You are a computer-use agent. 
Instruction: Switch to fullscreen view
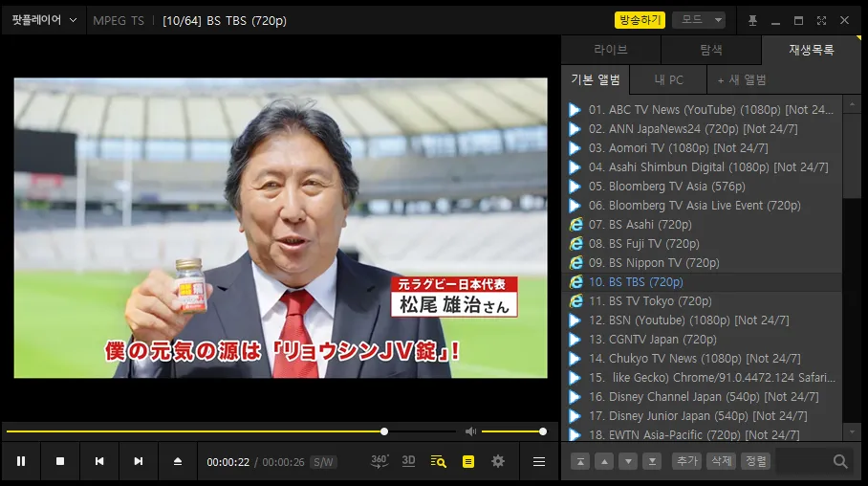(x=821, y=20)
